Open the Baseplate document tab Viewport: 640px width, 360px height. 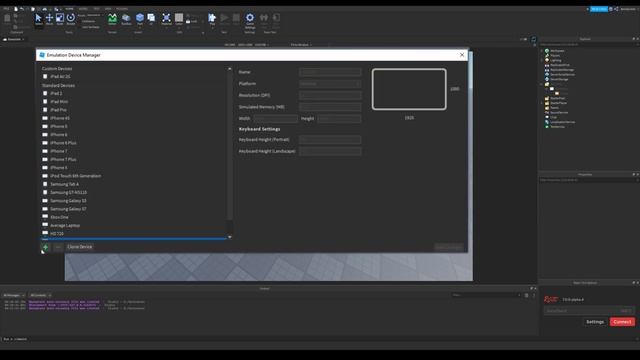click(14, 39)
